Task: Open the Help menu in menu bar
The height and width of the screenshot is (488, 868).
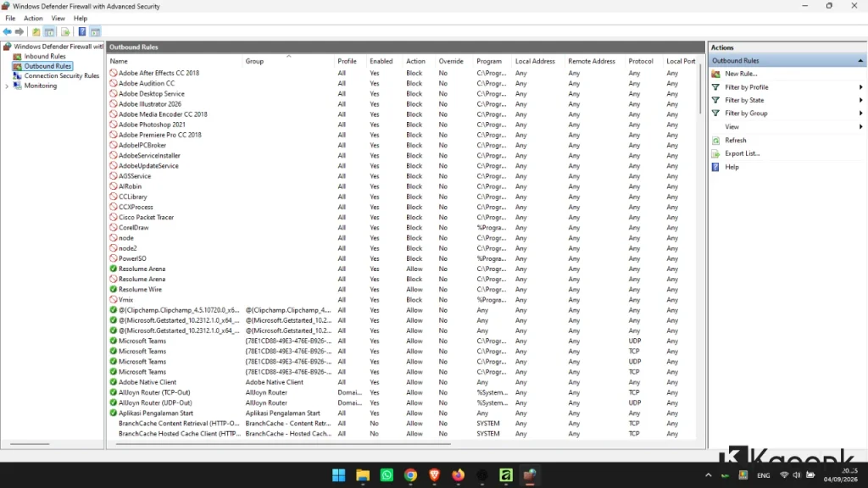Action: pyautogui.click(x=81, y=19)
